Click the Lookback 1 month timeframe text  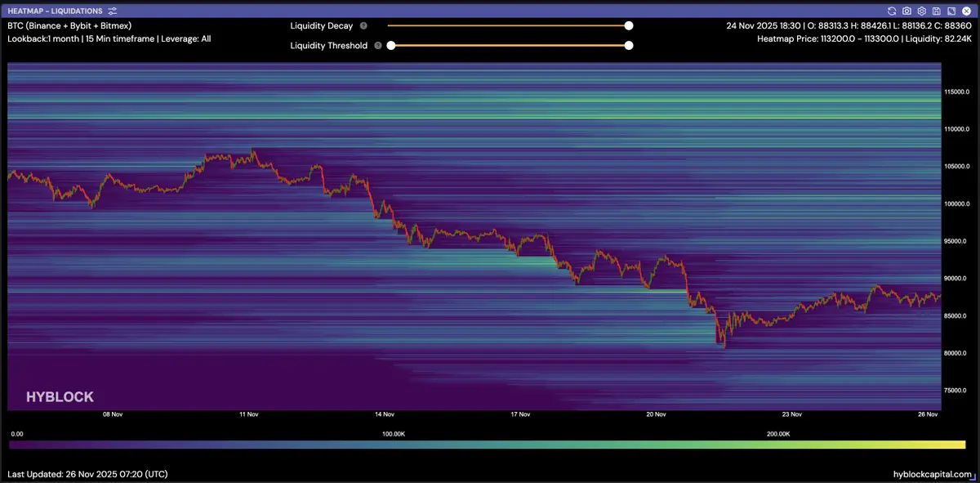(x=109, y=38)
